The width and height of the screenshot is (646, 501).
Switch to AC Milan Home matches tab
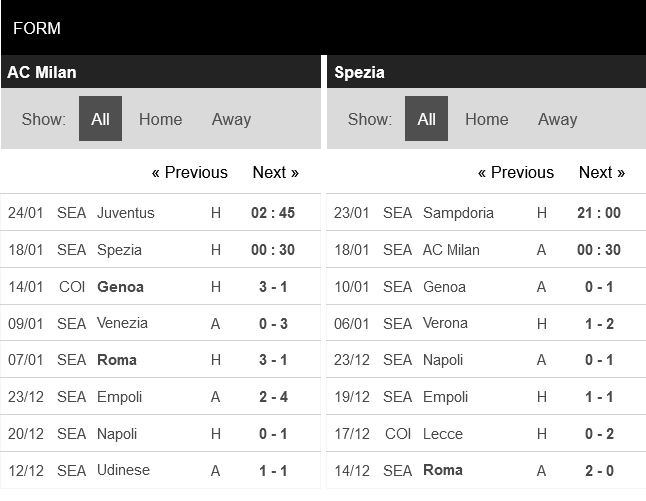(160, 119)
